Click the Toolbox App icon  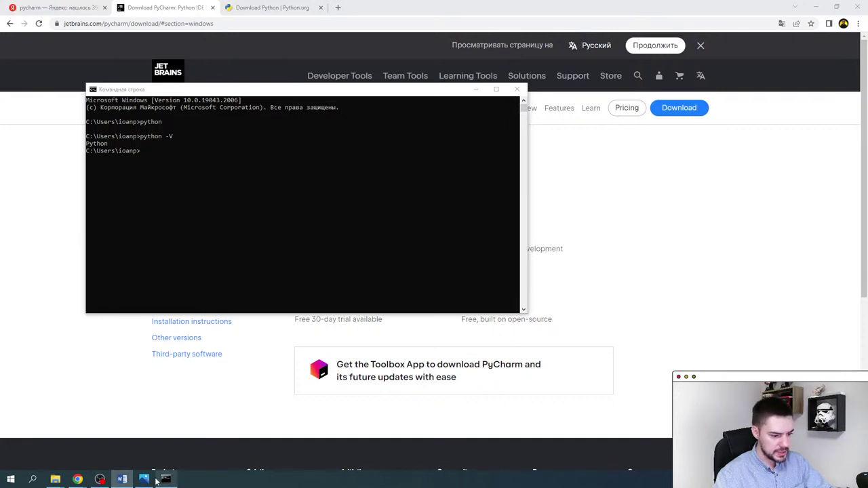click(x=319, y=369)
